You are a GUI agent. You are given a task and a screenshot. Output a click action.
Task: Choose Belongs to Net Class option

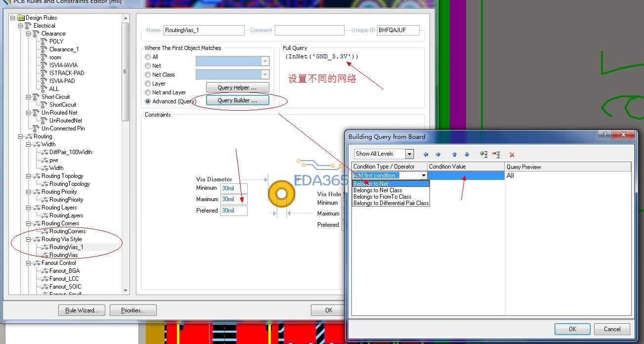[390, 190]
